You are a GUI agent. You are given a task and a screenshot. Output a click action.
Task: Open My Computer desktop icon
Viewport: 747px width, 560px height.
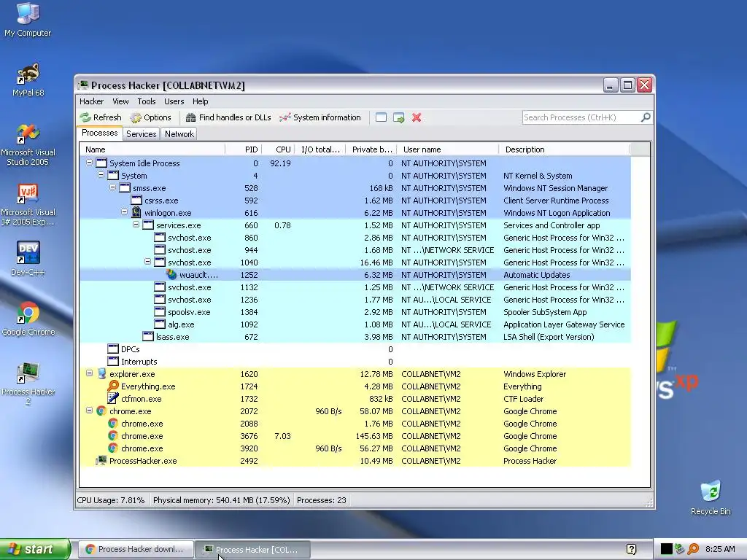[28, 20]
